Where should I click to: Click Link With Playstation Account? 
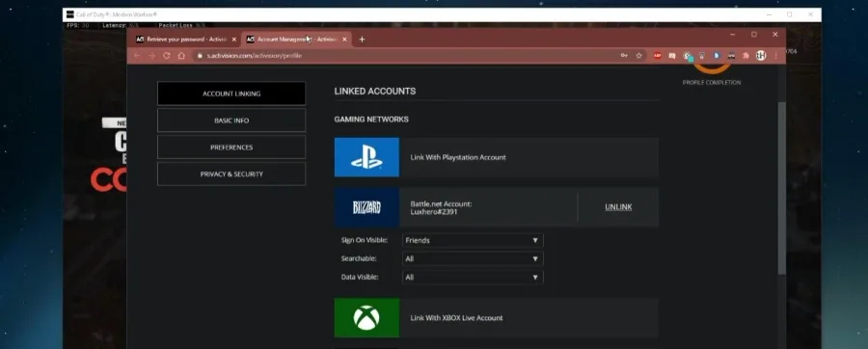point(458,158)
